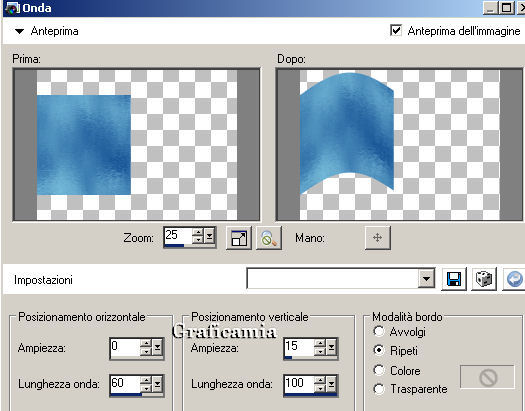Collapse the Anteprima preview section
Screen dimensions: 525x411
pos(19,31)
